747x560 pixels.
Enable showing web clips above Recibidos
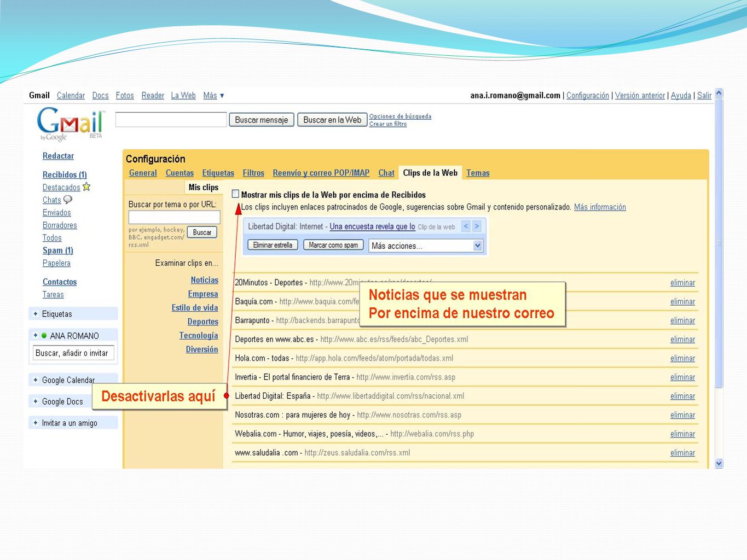click(235, 194)
